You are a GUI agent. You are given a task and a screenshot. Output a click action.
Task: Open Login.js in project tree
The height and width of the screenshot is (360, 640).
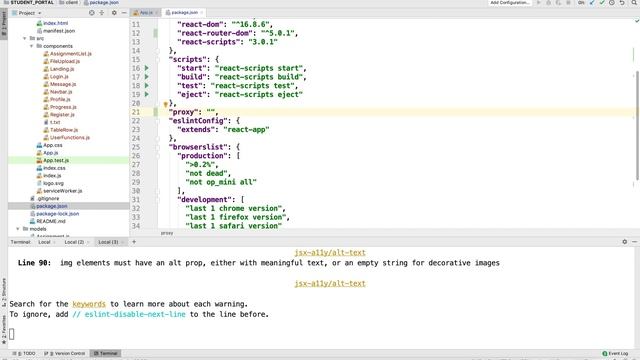56,77
